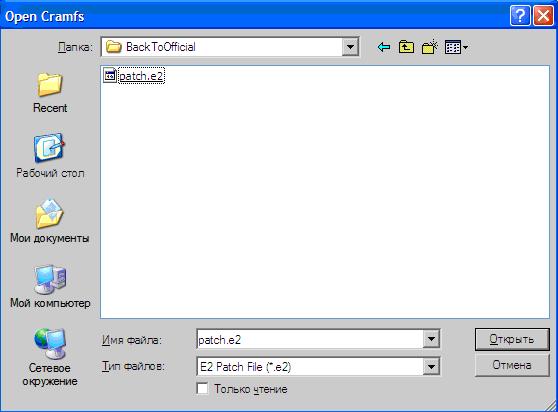This screenshot has height=412, width=558.
Task: Open Сетевое окружение network places
Action: (50, 357)
